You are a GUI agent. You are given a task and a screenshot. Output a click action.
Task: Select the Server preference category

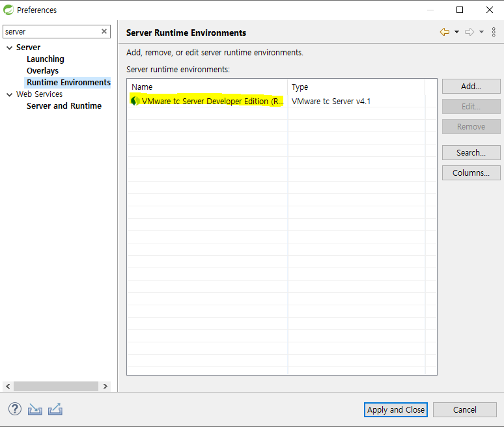tap(28, 48)
